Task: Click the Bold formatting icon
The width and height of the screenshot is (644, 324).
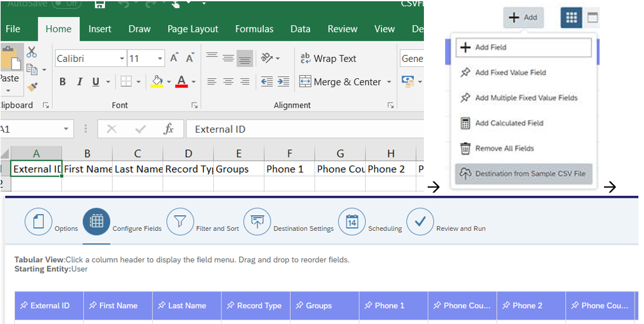Action: pyautogui.click(x=63, y=82)
